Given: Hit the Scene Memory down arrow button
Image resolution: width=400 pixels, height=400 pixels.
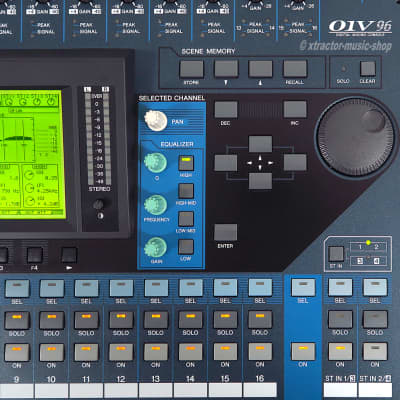Looking at the screenshot, I should [226, 69].
